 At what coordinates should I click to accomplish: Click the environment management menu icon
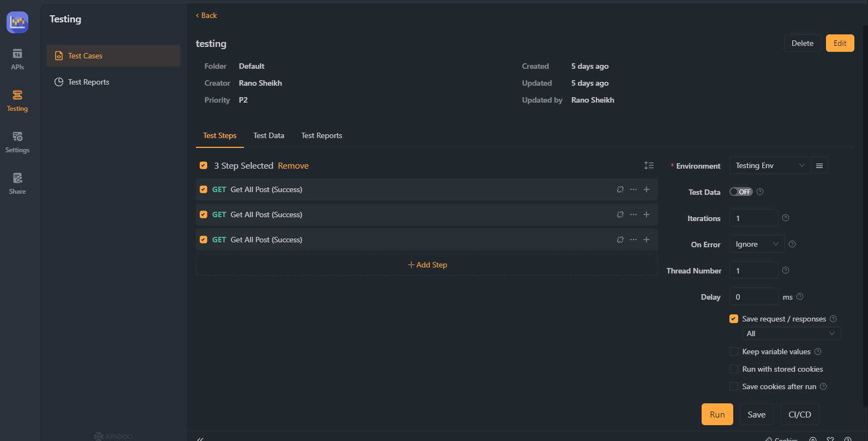pyautogui.click(x=819, y=165)
